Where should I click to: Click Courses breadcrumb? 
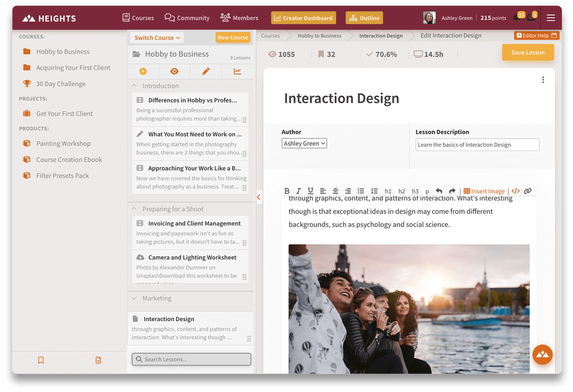click(270, 36)
